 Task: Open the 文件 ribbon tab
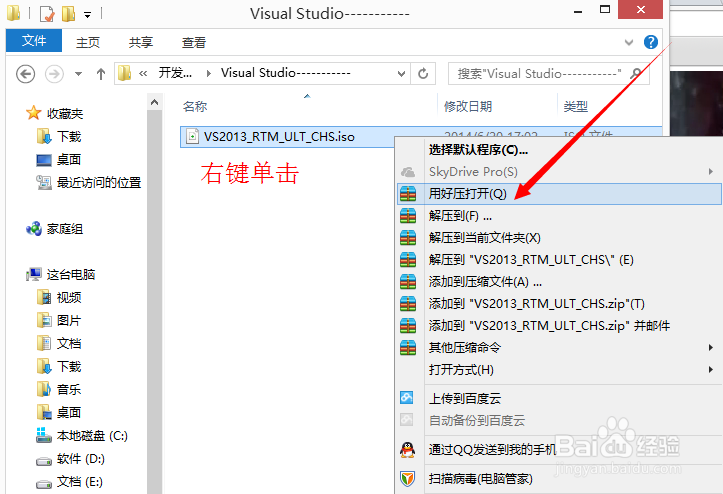34,41
